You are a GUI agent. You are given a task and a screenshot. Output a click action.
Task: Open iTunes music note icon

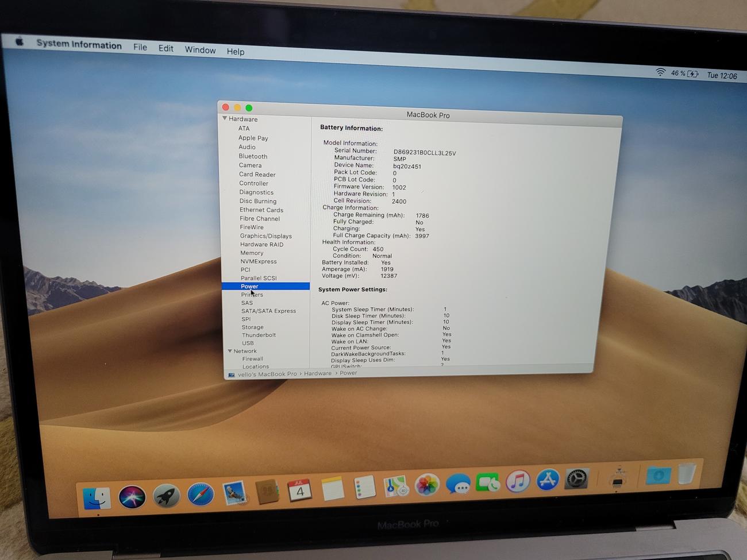tap(518, 481)
